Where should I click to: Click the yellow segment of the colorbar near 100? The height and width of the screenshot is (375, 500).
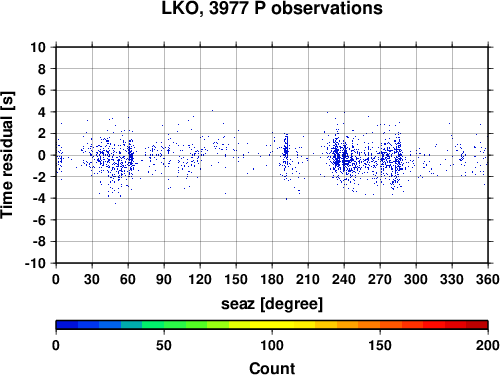[272, 325]
